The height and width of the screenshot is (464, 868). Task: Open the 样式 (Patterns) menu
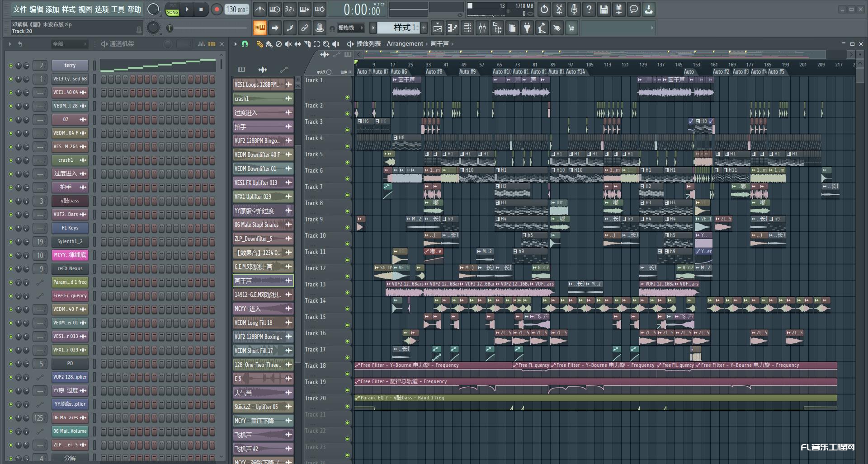pos(69,9)
